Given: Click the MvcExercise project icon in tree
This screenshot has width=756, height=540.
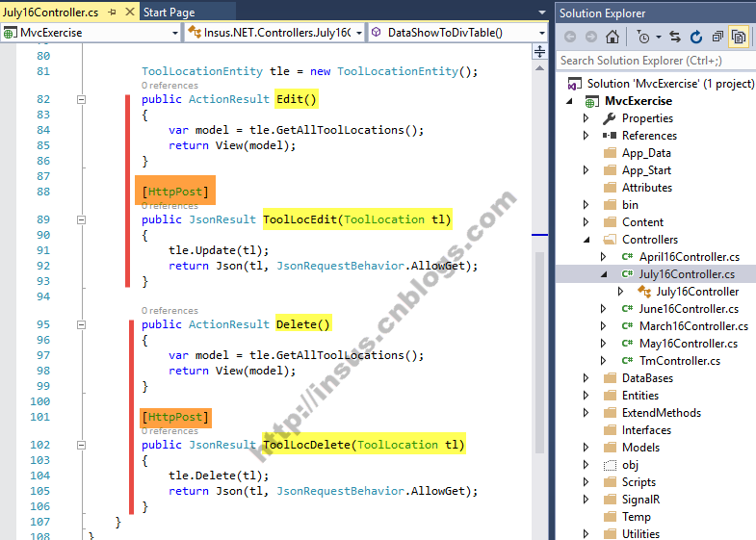Looking at the screenshot, I should 591,101.
